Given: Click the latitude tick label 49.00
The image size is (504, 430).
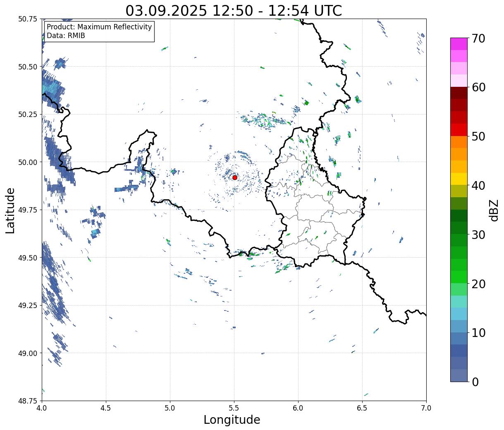Looking at the screenshot, I should [27, 353].
